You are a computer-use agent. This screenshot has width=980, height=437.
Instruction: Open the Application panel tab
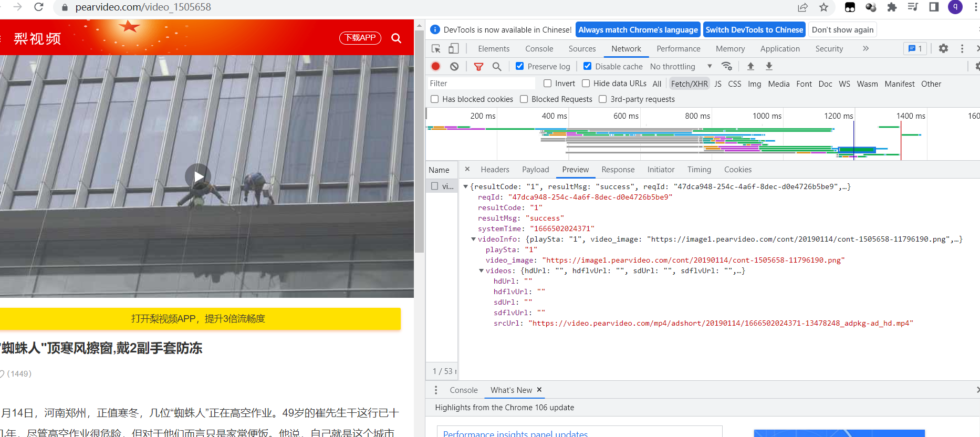[780, 49]
